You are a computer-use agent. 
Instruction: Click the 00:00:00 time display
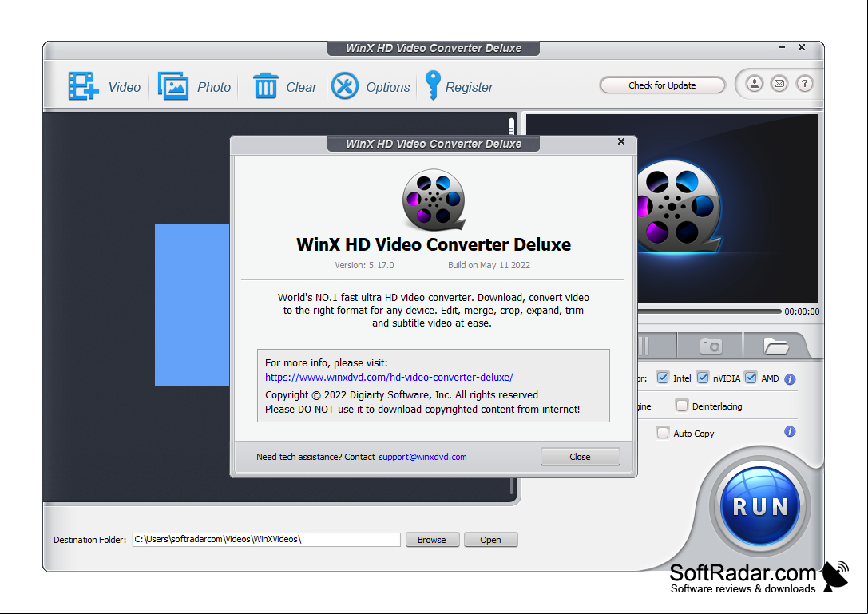tap(802, 311)
